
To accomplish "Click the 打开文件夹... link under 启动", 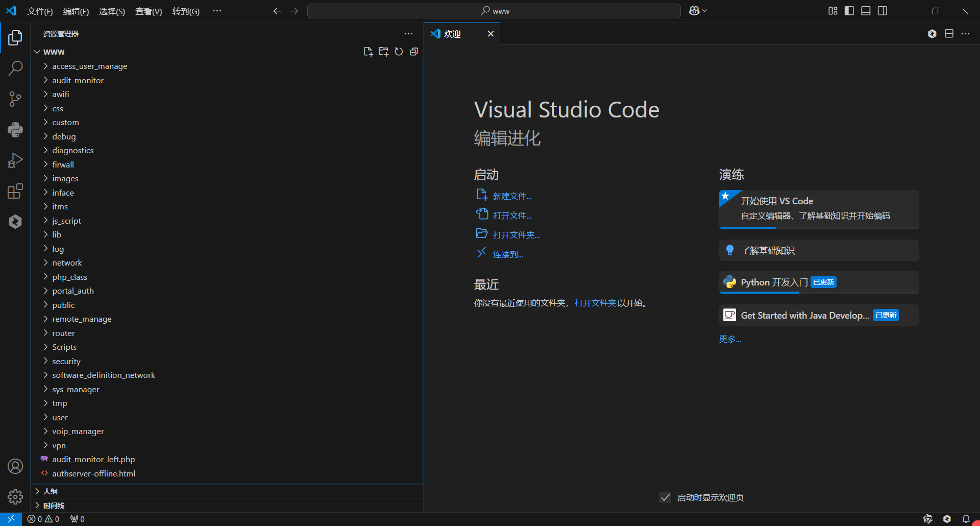I will [516, 235].
